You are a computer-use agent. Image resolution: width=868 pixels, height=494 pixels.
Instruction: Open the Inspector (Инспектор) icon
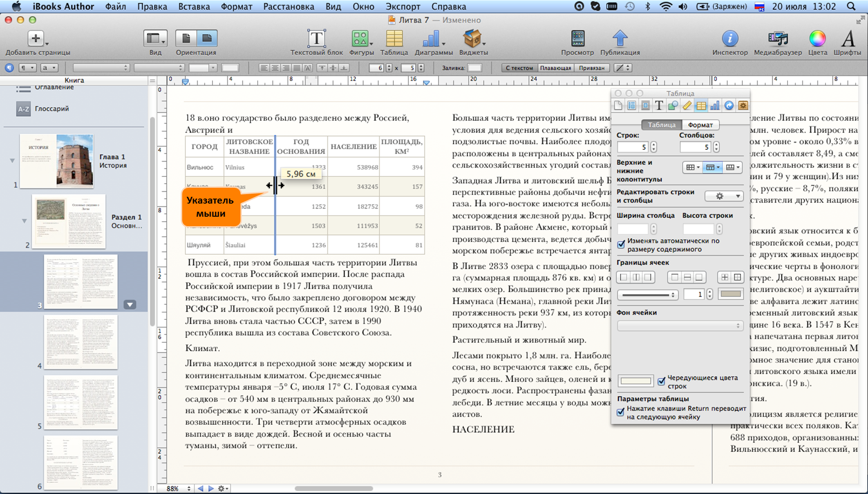730,39
